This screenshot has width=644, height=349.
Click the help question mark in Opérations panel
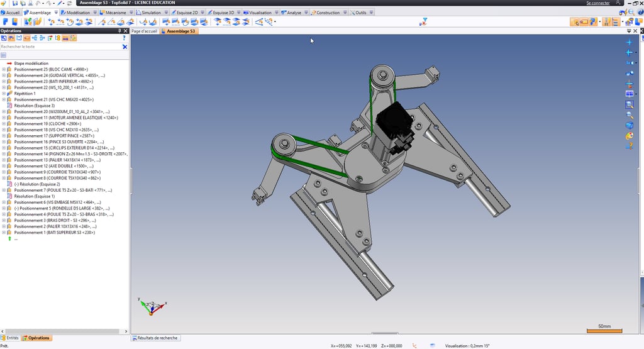(x=124, y=38)
